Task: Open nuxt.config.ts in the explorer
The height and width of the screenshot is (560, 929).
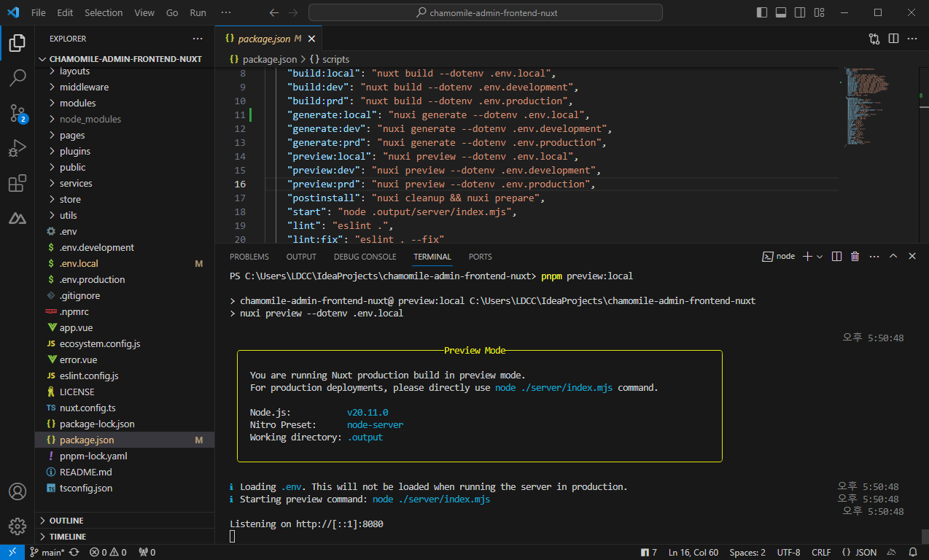Action: click(x=125, y=408)
